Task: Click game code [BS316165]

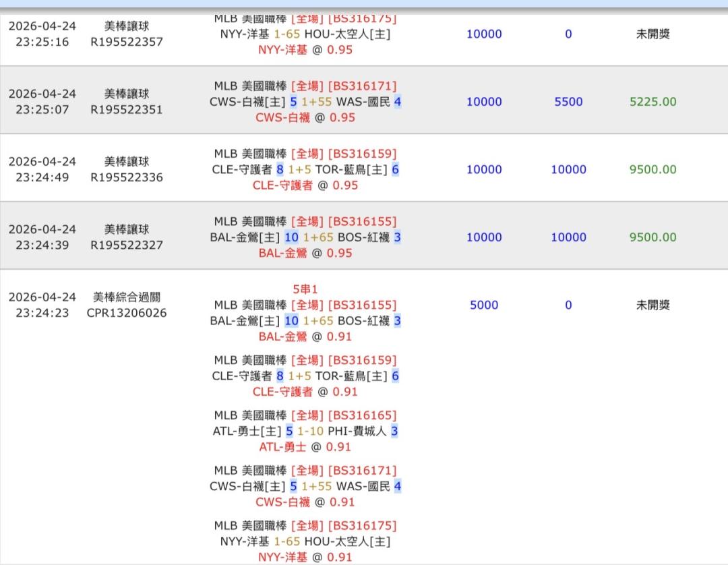Action: point(362,415)
